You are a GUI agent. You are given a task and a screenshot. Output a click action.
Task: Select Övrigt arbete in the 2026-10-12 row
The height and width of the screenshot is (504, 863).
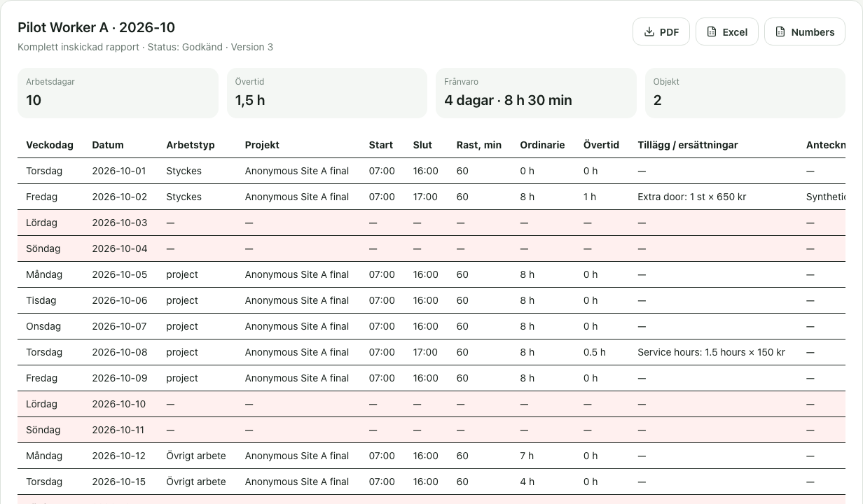(196, 456)
